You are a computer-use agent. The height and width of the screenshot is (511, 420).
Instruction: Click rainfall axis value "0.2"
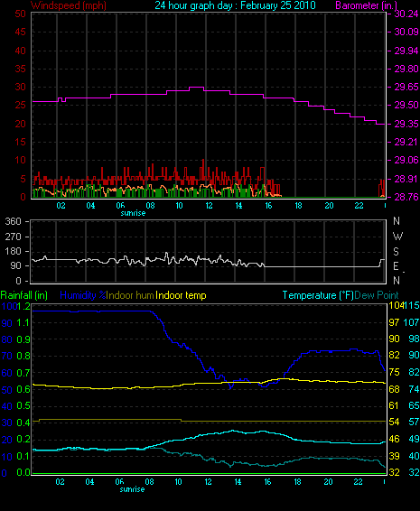point(23,440)
